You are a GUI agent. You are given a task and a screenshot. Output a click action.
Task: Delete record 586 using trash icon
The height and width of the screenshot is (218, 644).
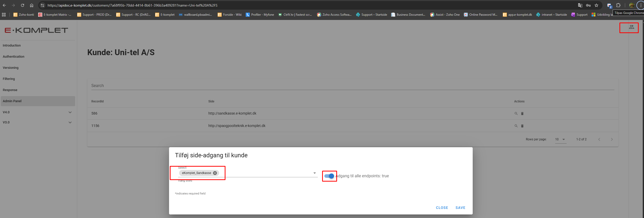[x=522, y=114]
